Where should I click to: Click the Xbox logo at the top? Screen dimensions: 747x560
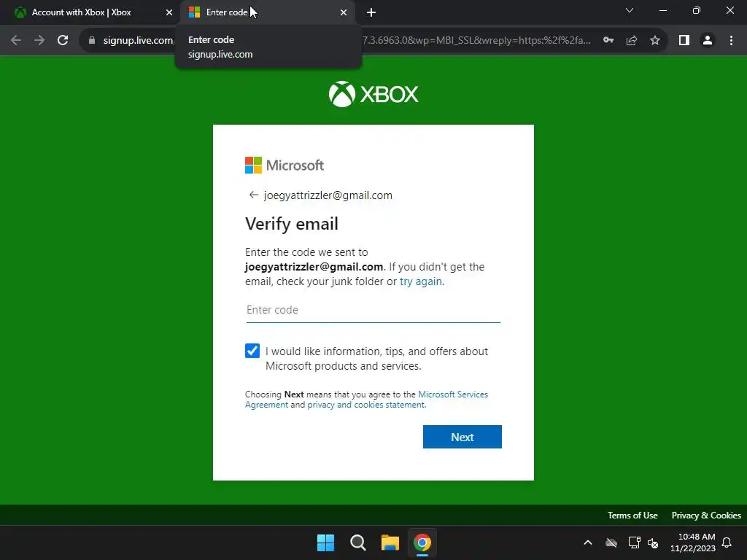point(373,94)
